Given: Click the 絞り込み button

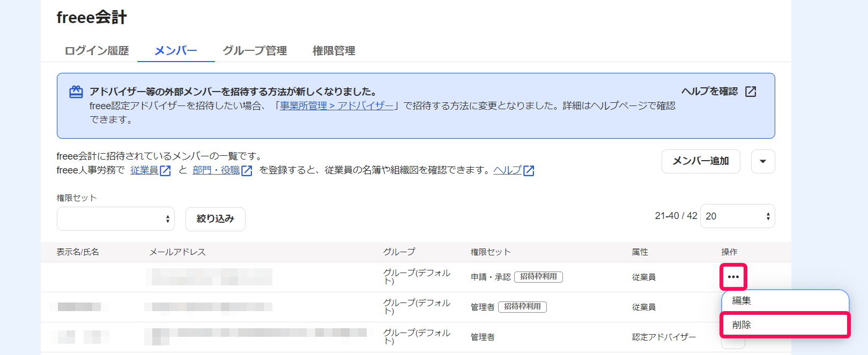Looking at the screenshot, I should (216, 219).
